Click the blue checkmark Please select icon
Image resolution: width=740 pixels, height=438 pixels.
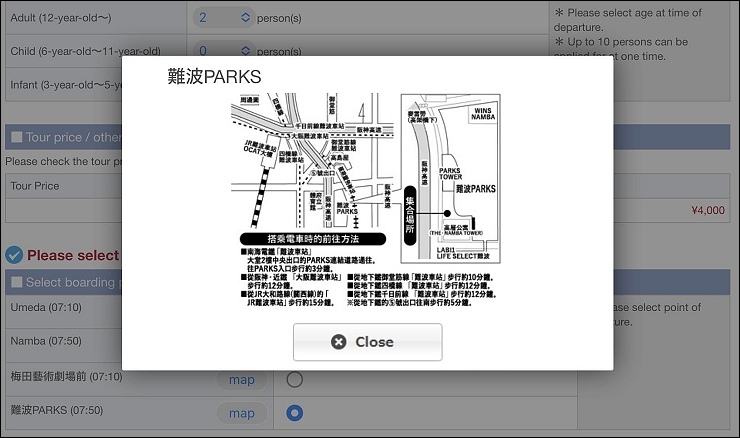click(x=14, y=255)
